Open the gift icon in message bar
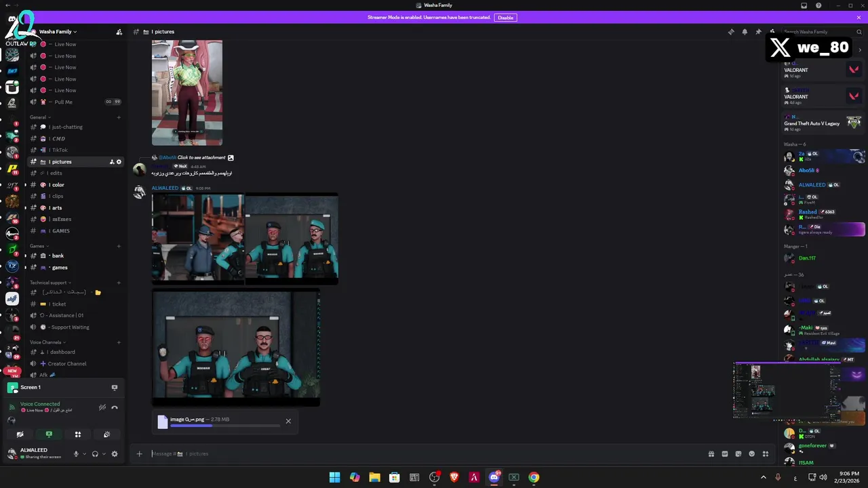This screenshot has width=868, height=488. (x=711, y=454)
